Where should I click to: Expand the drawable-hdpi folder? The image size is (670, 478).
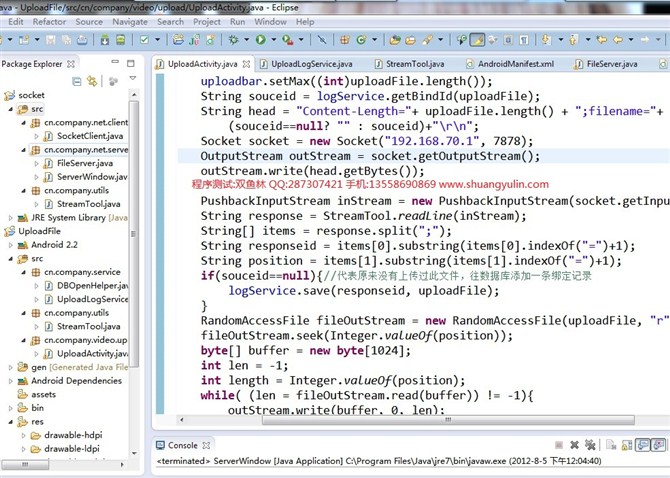[24, 435]
